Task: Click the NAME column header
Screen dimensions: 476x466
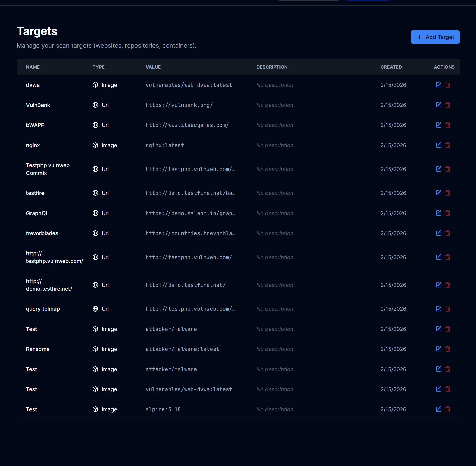Action: (x=33, y=67)
